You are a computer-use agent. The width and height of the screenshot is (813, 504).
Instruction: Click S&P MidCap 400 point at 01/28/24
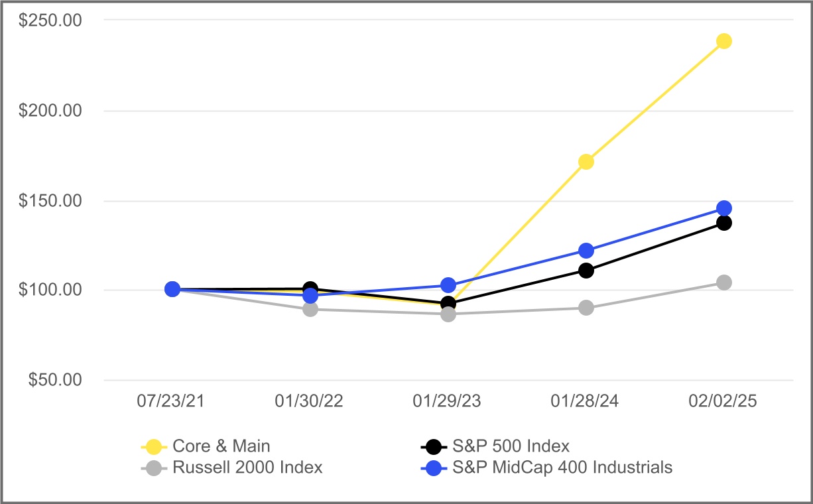[x=586, y=251]
